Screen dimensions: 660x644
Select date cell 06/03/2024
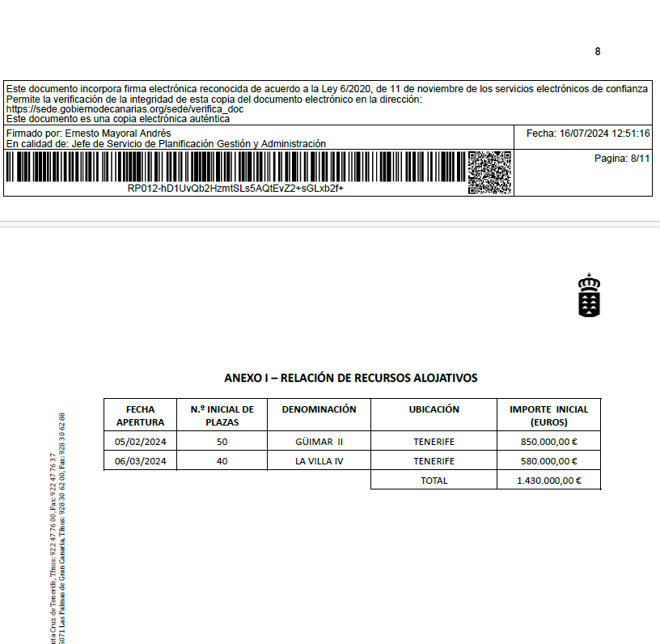pos(140,461)
